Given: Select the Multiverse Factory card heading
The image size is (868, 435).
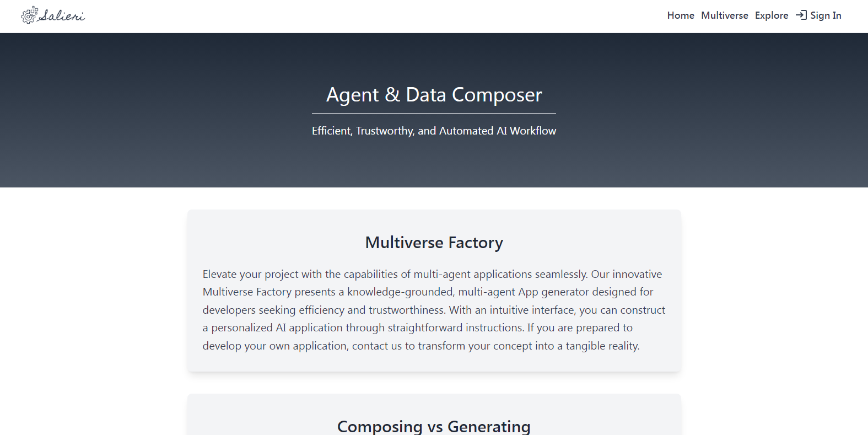Looking at the screenshot, I should (434, 243).
